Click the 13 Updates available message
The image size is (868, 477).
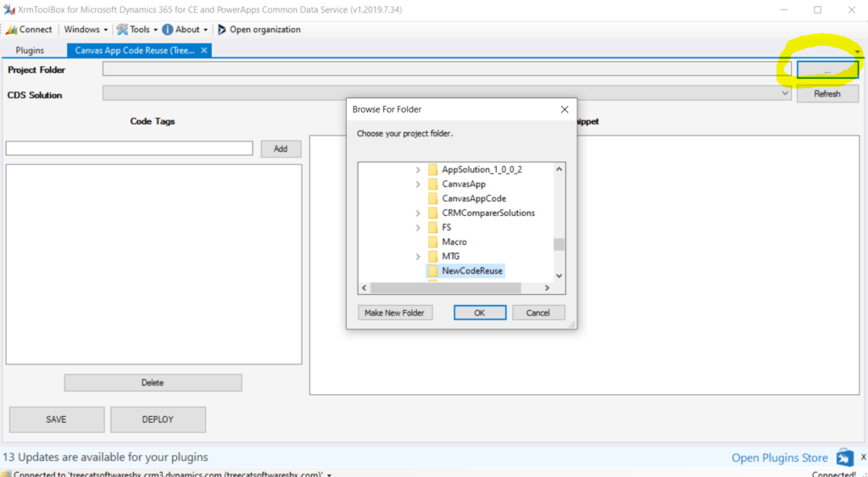[105, 457]
